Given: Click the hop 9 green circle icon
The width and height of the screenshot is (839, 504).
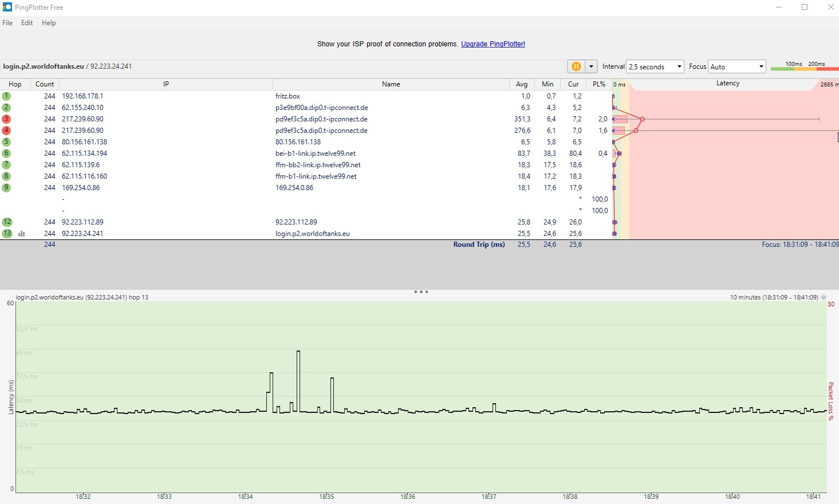Looking at the screenshot, I should [x=6, y=188].
